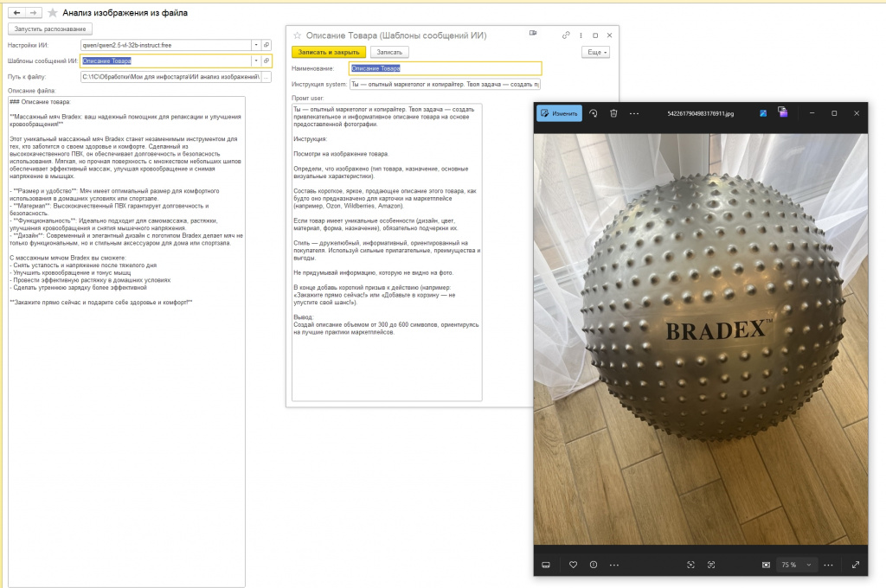Click the 'Наименование' input field

(x=446, y=68)
